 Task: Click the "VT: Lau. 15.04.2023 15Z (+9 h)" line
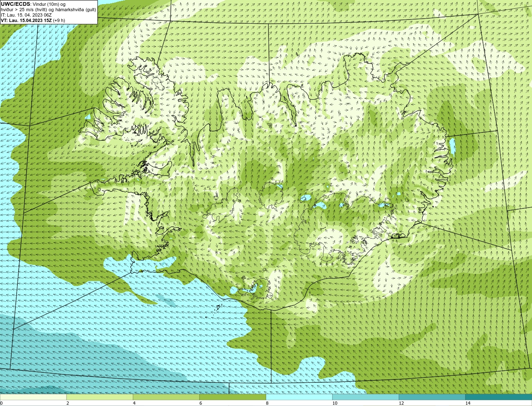(33, 20)
